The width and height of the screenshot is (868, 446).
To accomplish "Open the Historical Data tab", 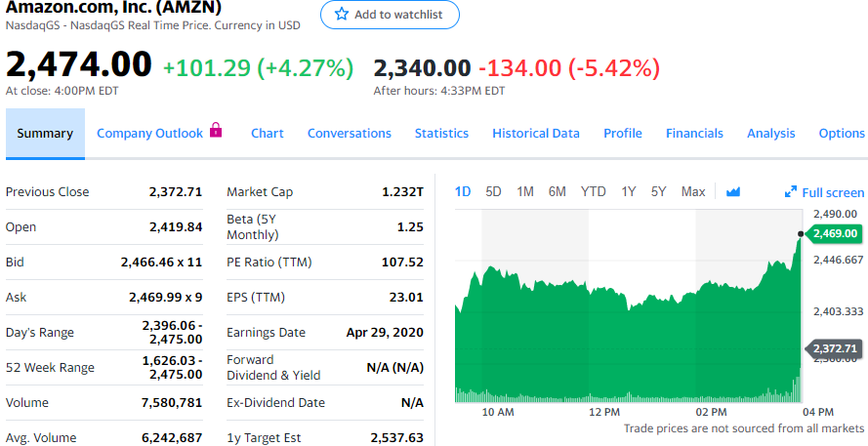I will pyautogui.click(x=536, y=134).
